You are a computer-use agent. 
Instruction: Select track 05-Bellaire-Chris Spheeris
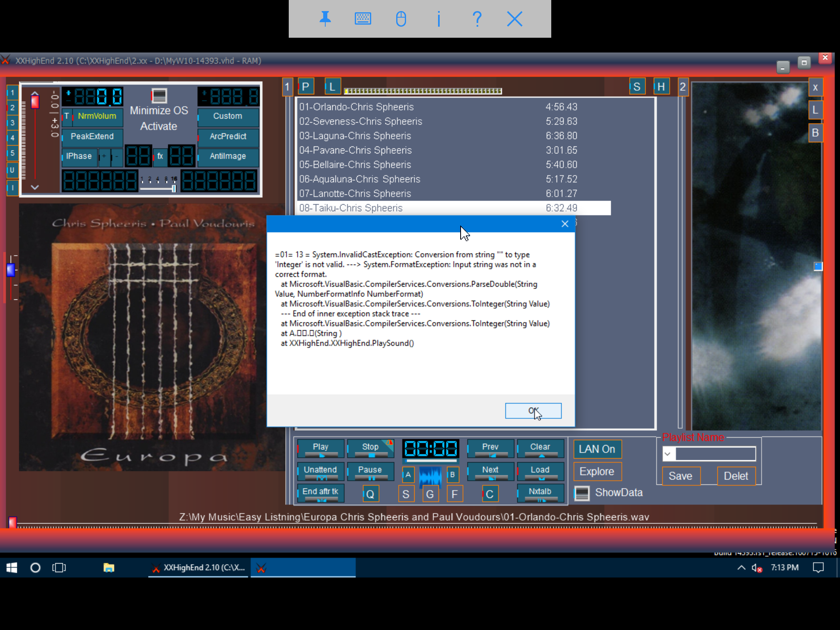454,164
